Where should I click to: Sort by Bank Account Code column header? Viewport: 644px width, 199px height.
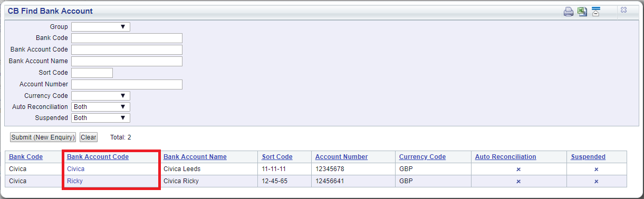pyautogui.click(x=98, y=157)
